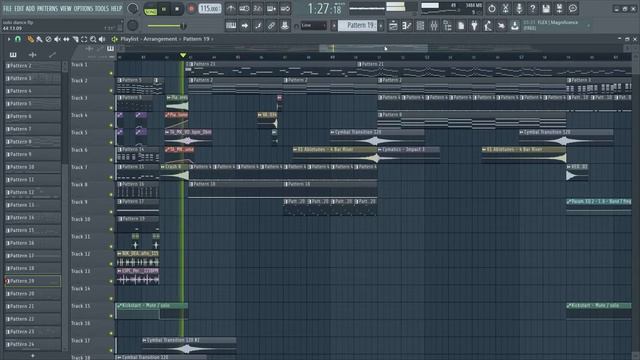The width and height of the screenshot is (640, 360).
Task: Click the microphone recording icon
Action: [x=519, y=8]
